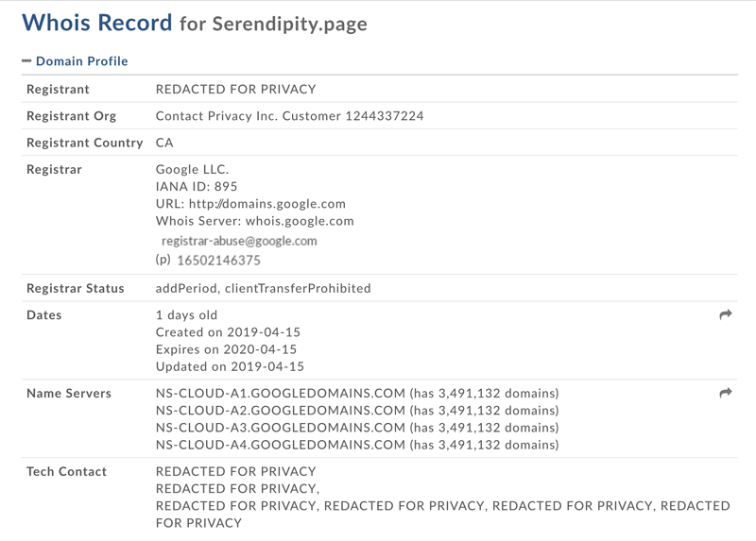This screenshot has height=541, width=756.
Task: Click the Registrar Status value text
Action: 264,288
